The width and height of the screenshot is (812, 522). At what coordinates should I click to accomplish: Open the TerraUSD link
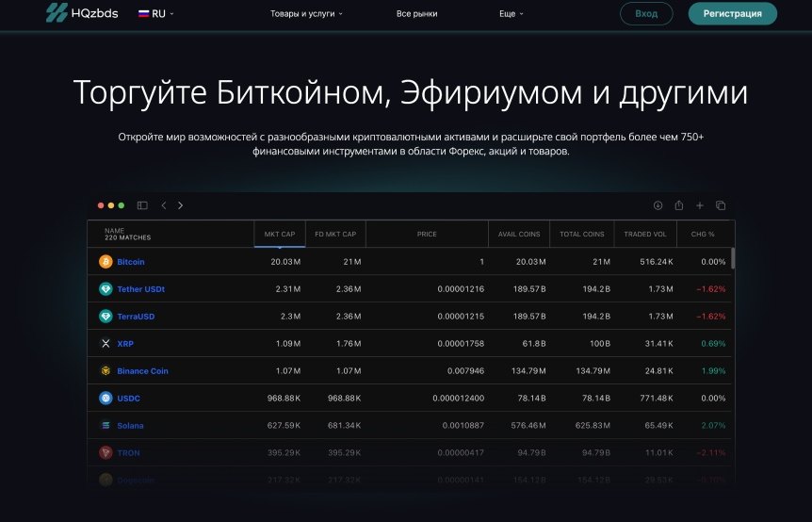click(136, 317)
